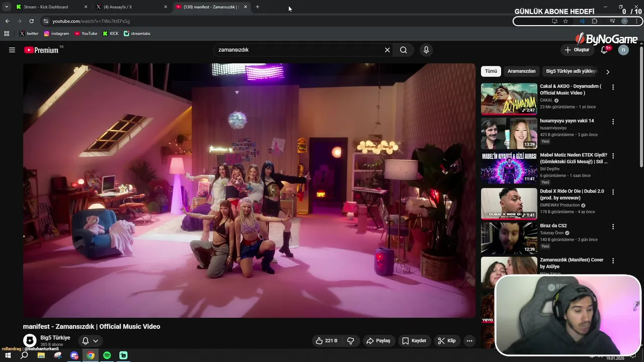Reload the page with browser refresh
644x362 pixels.
pyautogui.click(x=31, y=21)
